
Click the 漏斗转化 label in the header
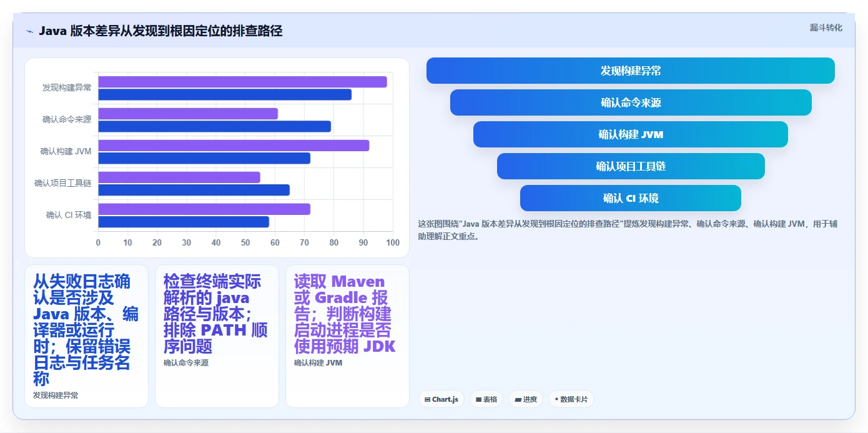[826, 27]
